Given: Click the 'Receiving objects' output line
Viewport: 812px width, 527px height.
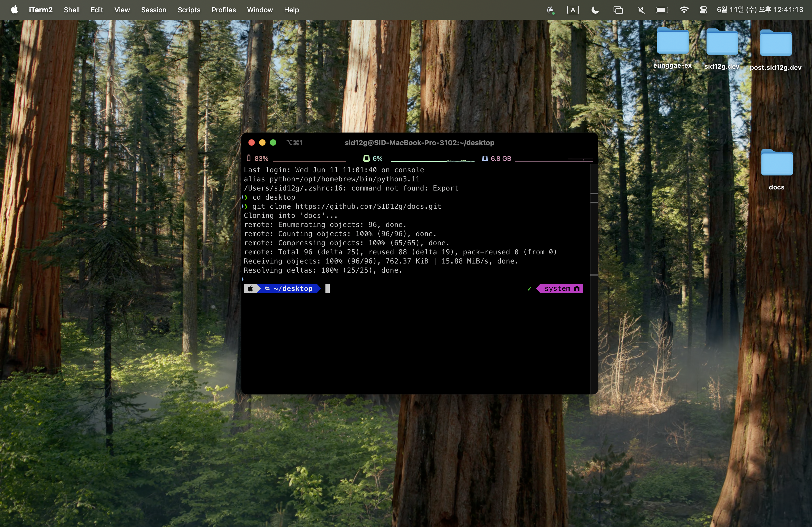Looking at the screenshot, I should 381,261.
